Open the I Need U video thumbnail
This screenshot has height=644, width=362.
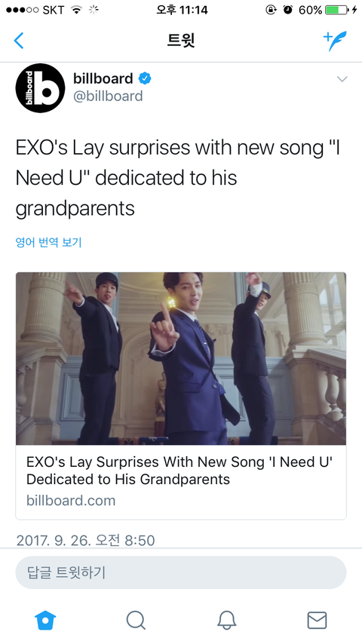point(181,358)
